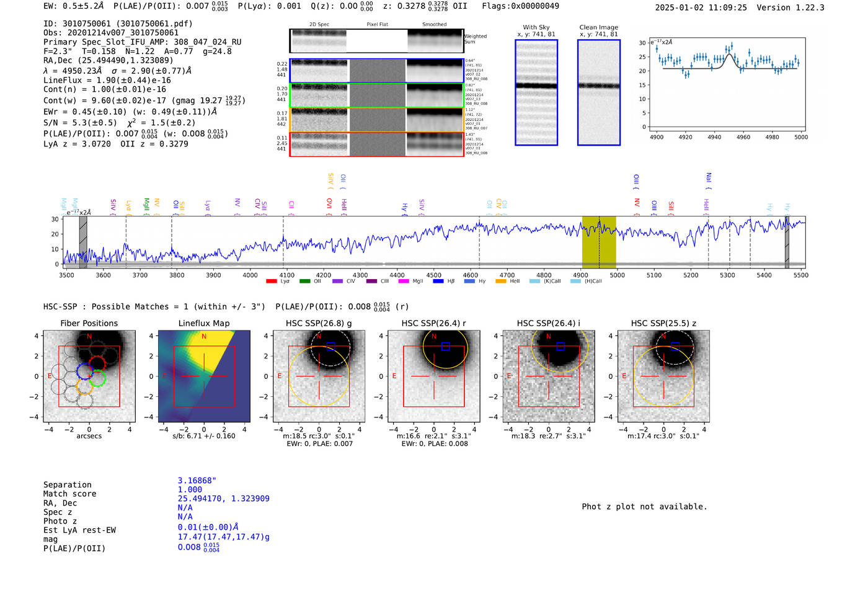The image size is (868, 591).
Task: Select the green-bordered 2D Spec fiber cutout
Action: [319, 96]
